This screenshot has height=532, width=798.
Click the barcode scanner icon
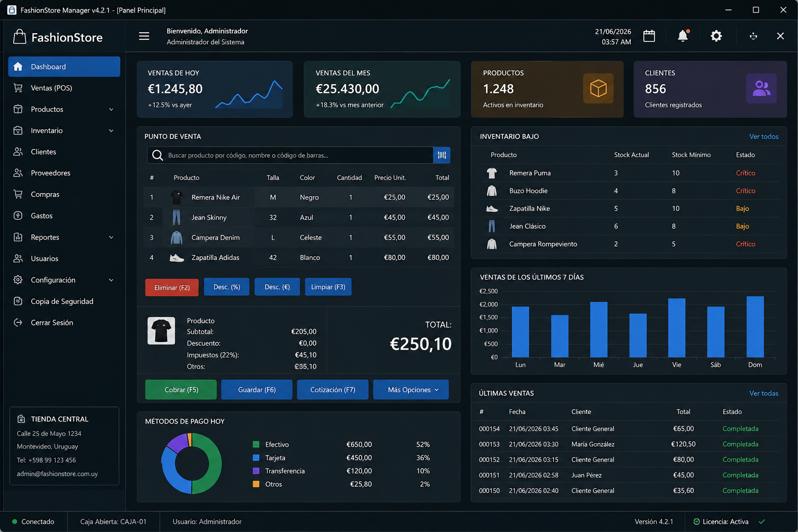pos(442,155)
